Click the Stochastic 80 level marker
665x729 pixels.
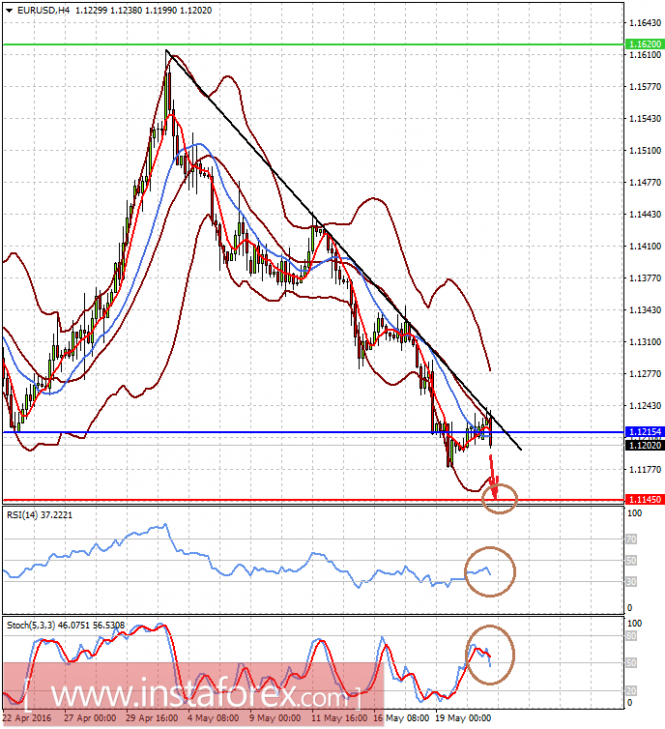click(631, 636)
